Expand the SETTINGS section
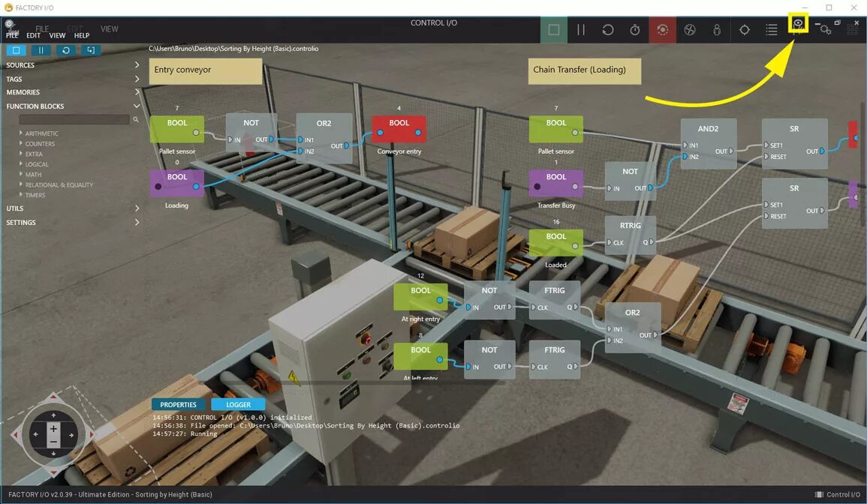 tap(72, 222)
